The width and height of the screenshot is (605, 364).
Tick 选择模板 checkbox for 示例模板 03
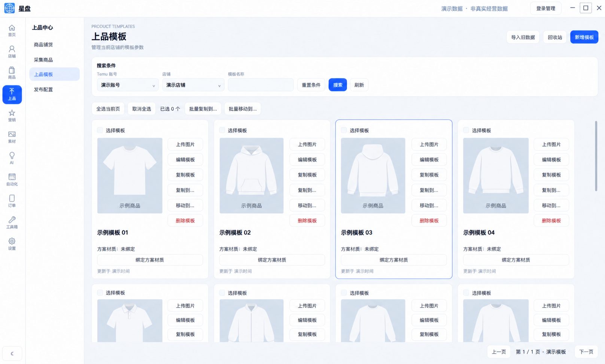click(344, 130)
